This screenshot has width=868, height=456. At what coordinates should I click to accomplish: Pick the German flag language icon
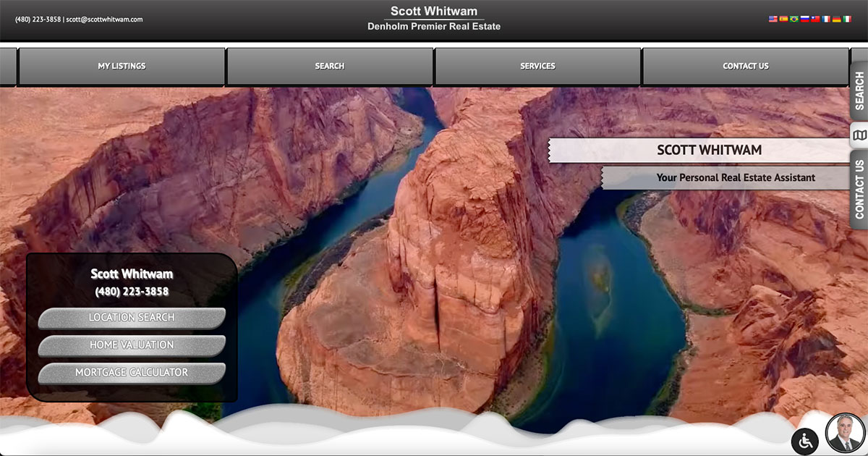click(836, 20)
